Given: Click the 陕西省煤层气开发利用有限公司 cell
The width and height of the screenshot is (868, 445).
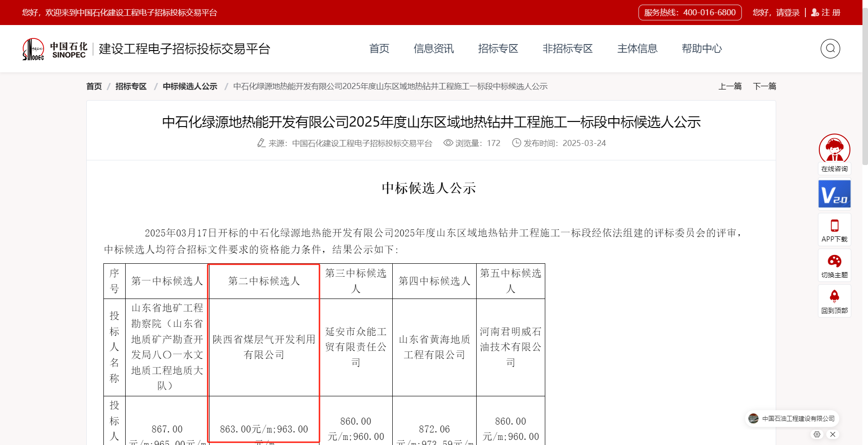Looking at the screenshot, I should pyautogui.click(x=264, y=347).
